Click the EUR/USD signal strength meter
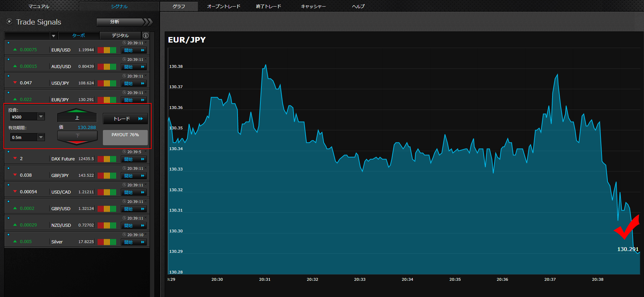Screen dimensions: 644x297 (107, 50)
